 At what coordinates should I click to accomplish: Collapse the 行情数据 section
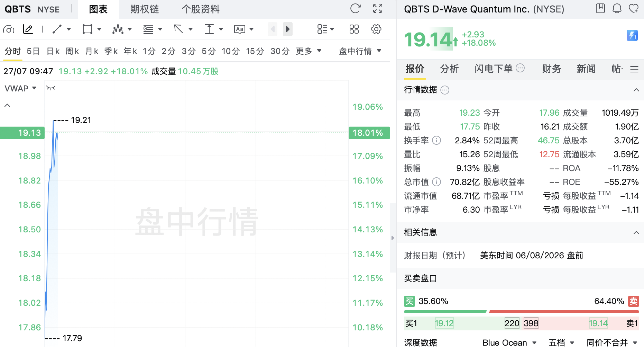(636, 90)
